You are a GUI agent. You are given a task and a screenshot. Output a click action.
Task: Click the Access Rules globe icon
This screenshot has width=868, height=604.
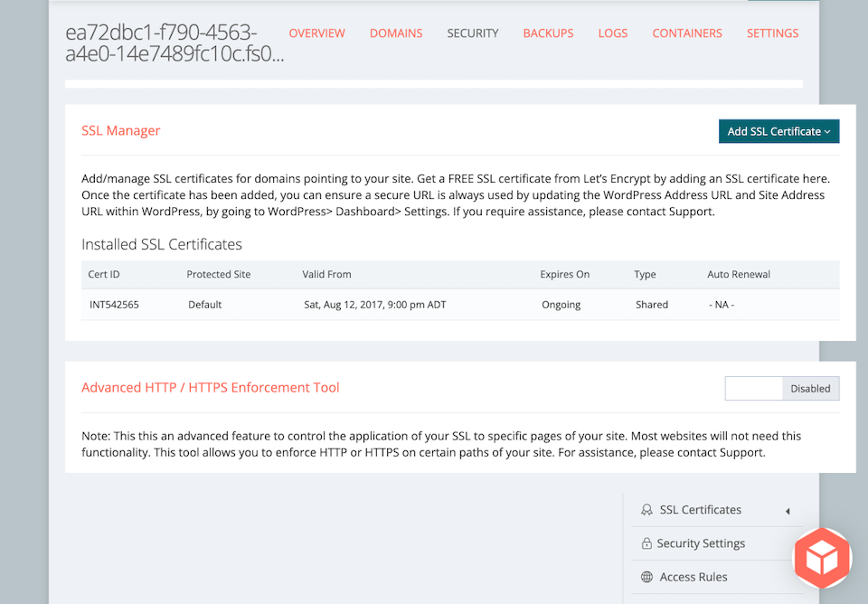[x=646, y=577]
